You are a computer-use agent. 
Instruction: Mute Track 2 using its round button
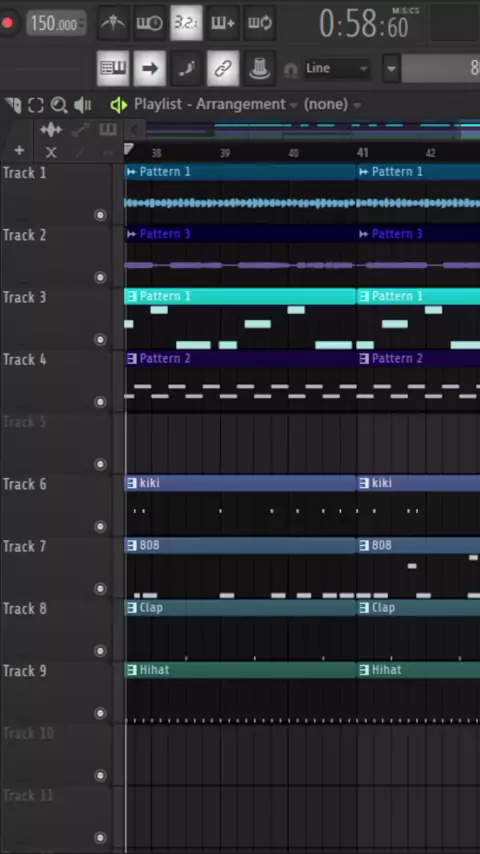tap(100, 277)
